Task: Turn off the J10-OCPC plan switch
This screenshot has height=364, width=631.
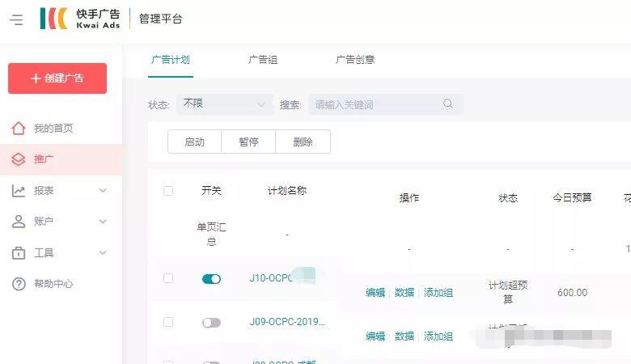Action: click(x=211, y=279)
